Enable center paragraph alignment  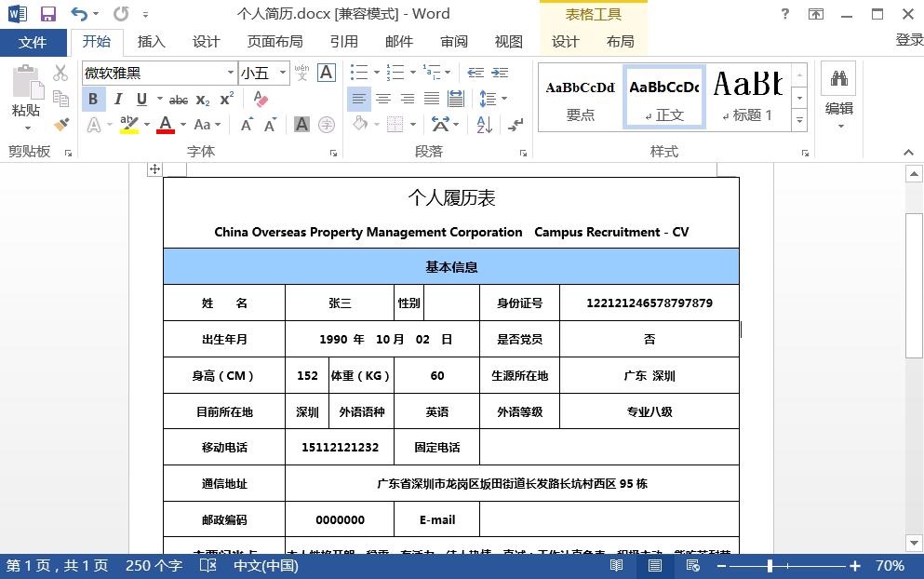pos(383,100)
